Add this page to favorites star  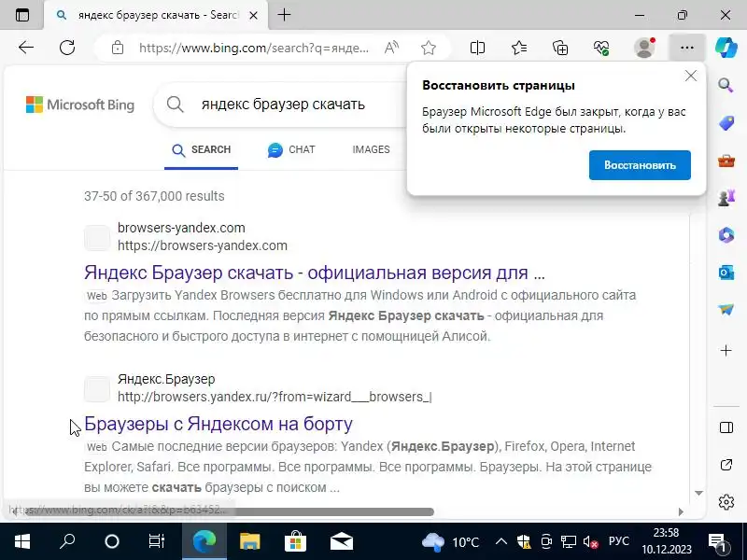pyautogui.click(x=429, y=48)
